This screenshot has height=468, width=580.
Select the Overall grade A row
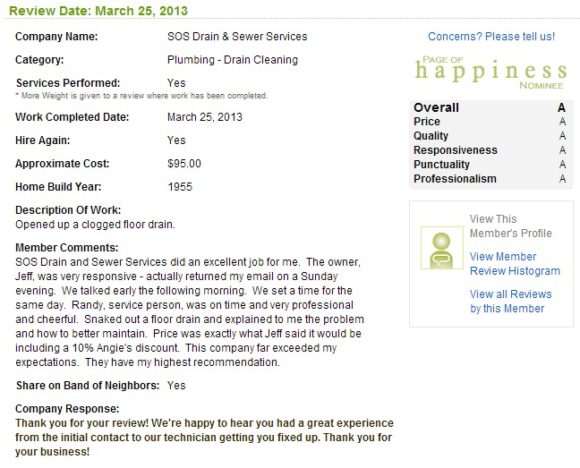(x=490, y=107)
